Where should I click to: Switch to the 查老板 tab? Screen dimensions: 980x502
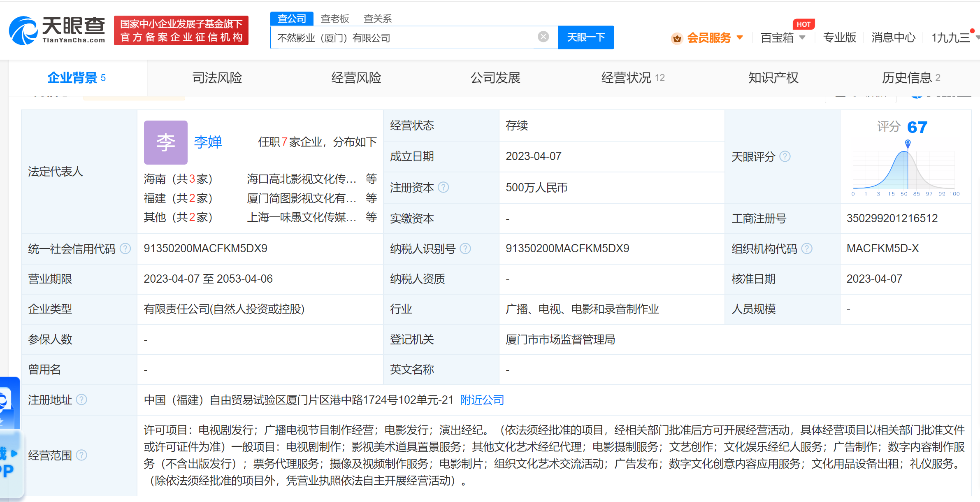tap(334, 19)
